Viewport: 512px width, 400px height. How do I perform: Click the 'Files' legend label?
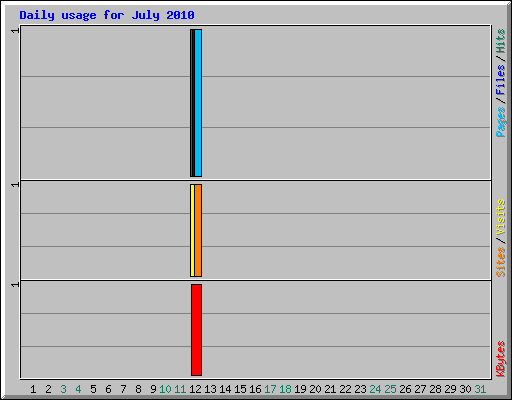click(500, 79)
